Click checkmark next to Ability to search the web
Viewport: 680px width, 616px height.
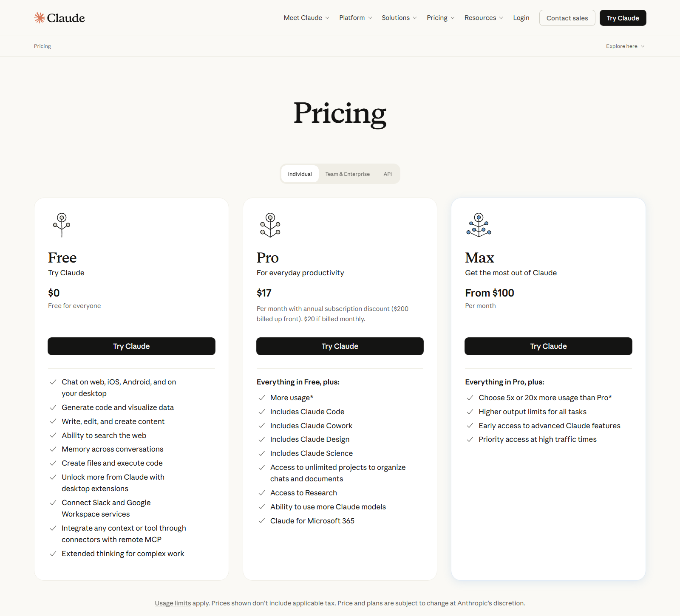click(x=53, y=435)
